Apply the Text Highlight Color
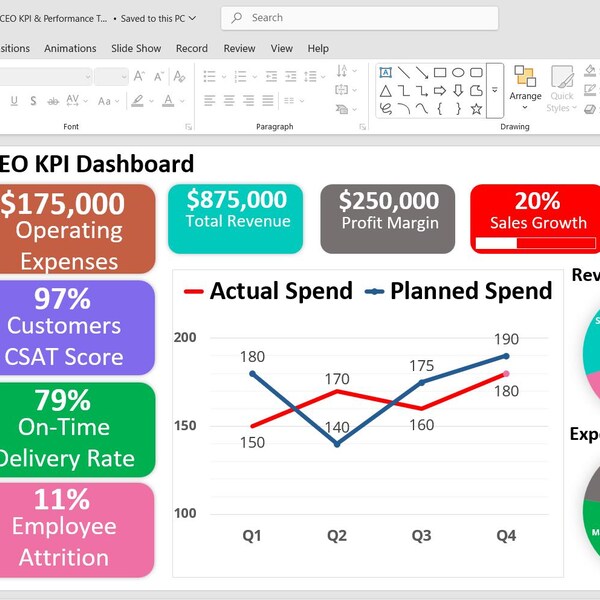This screenshot has height=600, width=600. (137, 101)
